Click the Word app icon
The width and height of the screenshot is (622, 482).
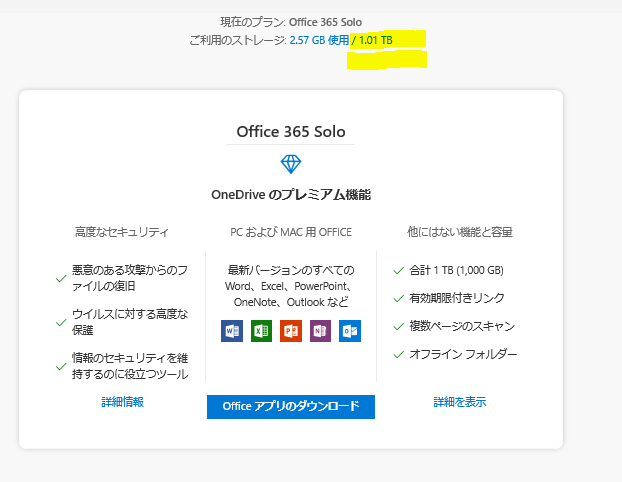(232, 331)
